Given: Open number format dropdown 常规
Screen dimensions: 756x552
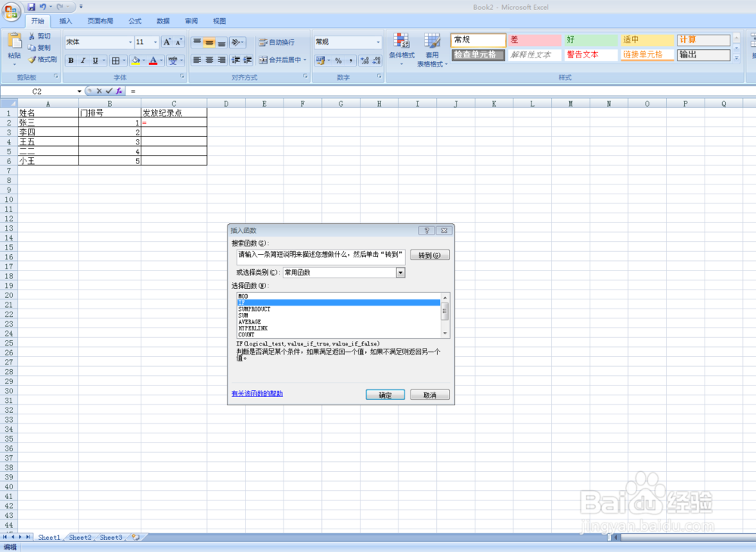Looking at the screenshot, I should tap(378, 42).
